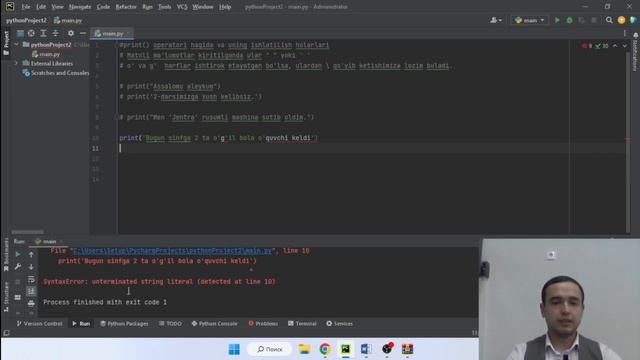
Task: Click the Run with Coverage icon
Action: pos(581,20)
